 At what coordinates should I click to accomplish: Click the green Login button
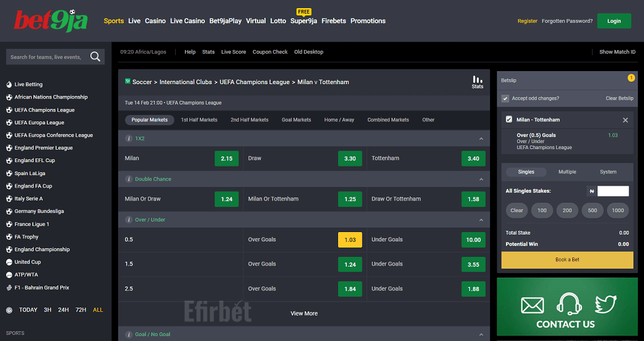[614, 21]
